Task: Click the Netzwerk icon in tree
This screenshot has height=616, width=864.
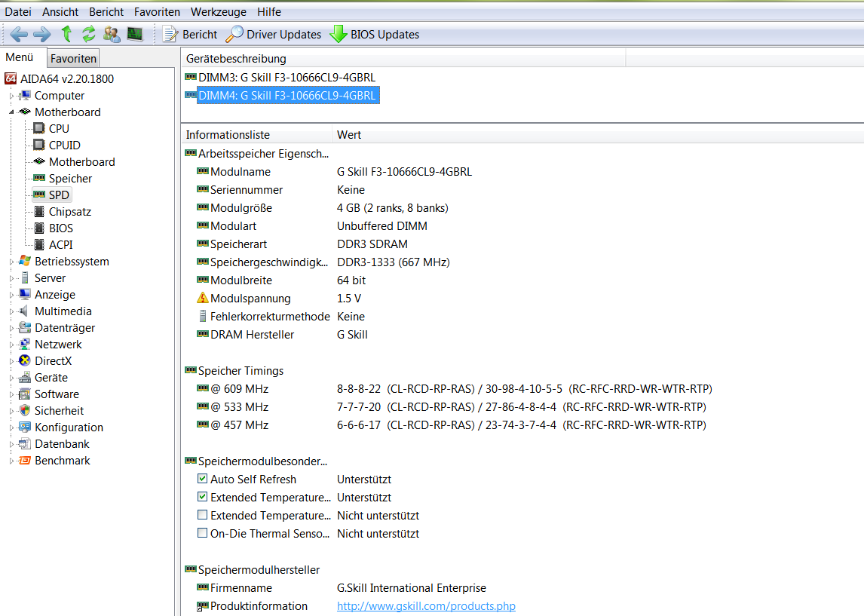Action: pyautogui.click(x=25, y=344)
